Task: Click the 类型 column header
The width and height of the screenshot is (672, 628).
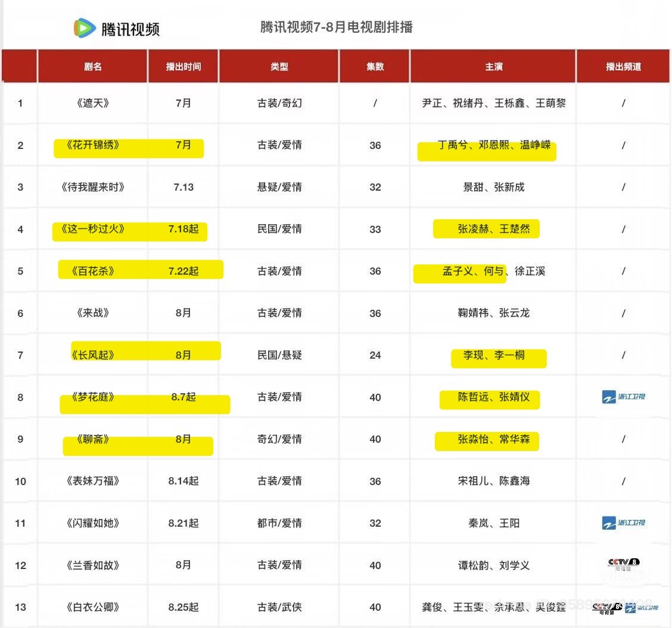Action: pyautogui.click(x=279, y=67)
